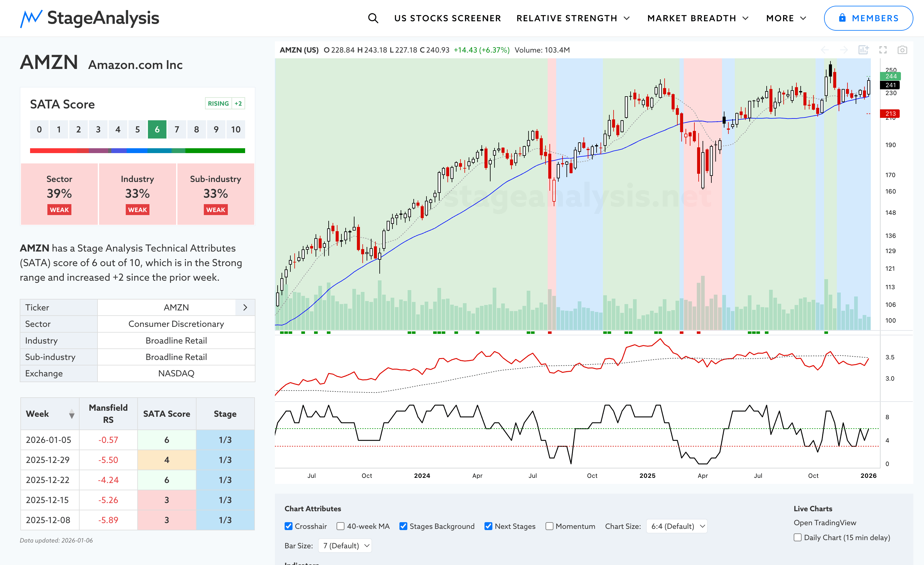Disable the Crosshair checkbox
The image size is (924, 565).
coord(288,526)
